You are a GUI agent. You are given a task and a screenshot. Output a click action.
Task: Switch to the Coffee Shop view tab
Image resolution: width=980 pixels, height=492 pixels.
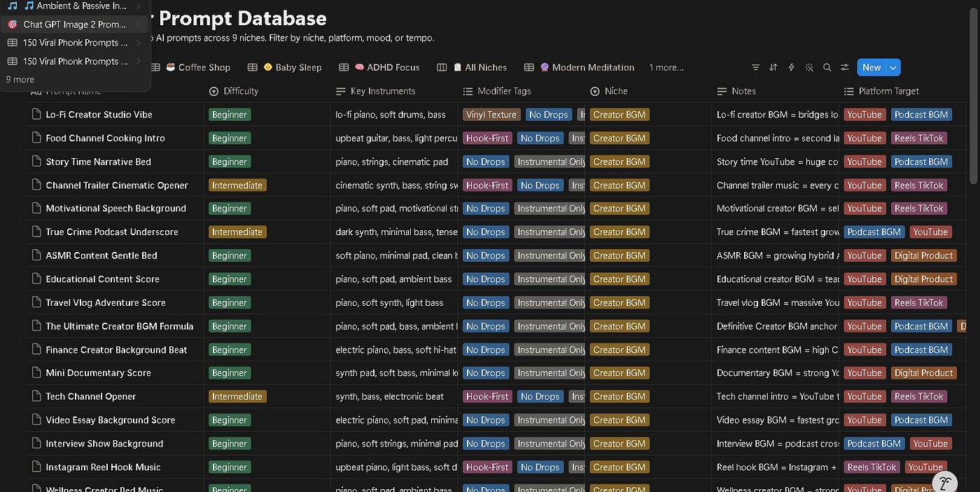tap(197, 67)
